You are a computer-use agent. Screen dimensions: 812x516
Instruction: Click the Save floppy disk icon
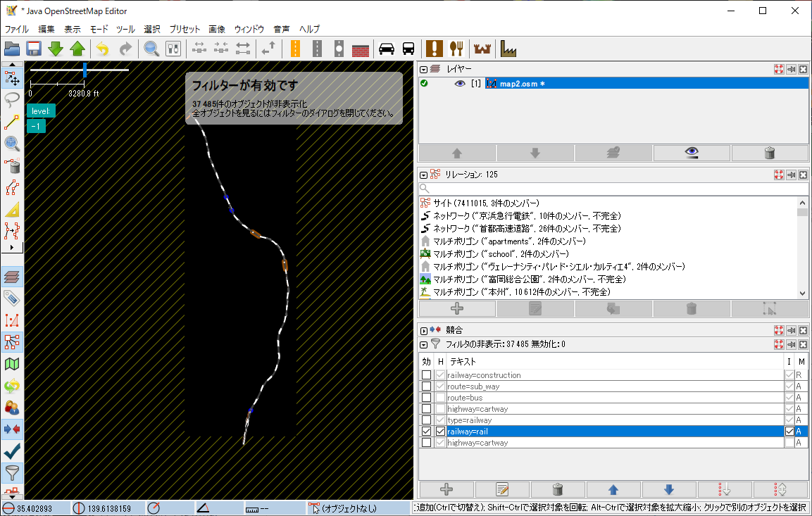pos(34,49)
